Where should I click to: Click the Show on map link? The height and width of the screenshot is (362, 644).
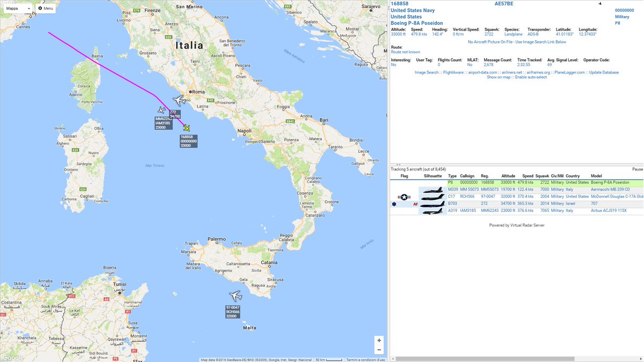499,77
